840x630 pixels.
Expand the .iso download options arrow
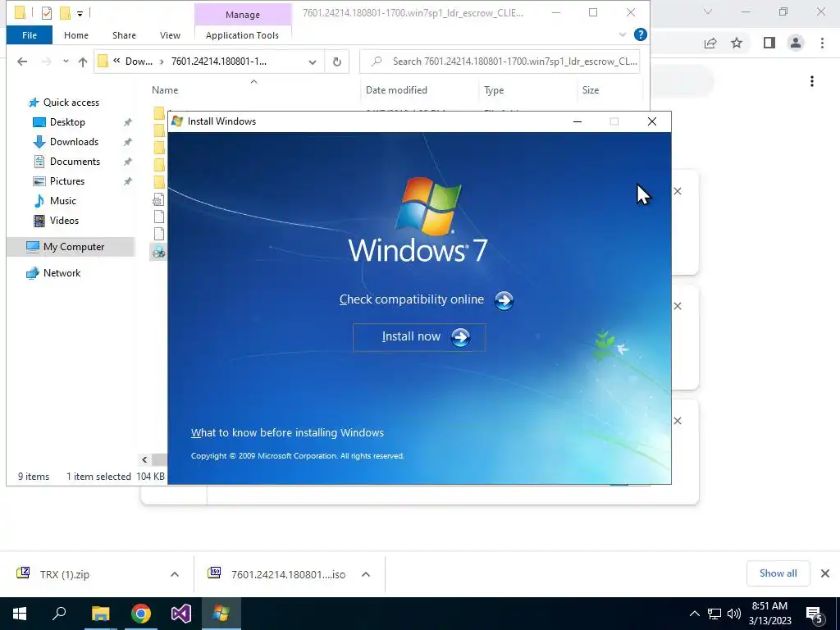click(366, 574)
